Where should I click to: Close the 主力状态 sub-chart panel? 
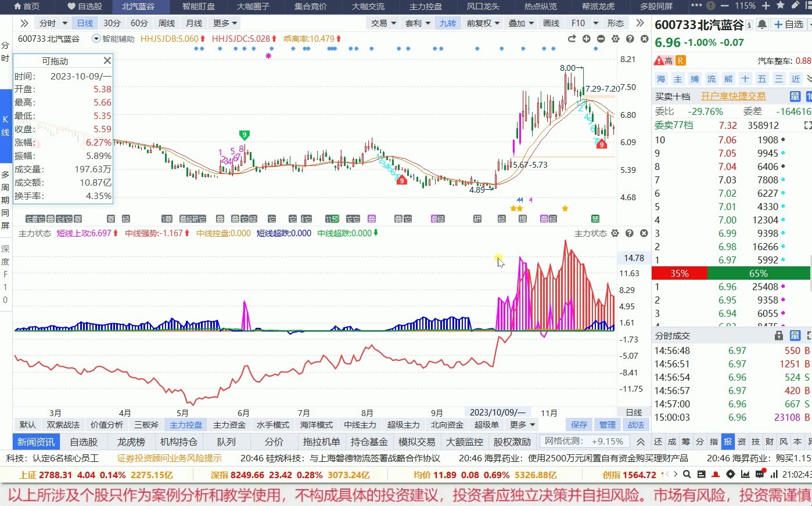tap(644, 233)
